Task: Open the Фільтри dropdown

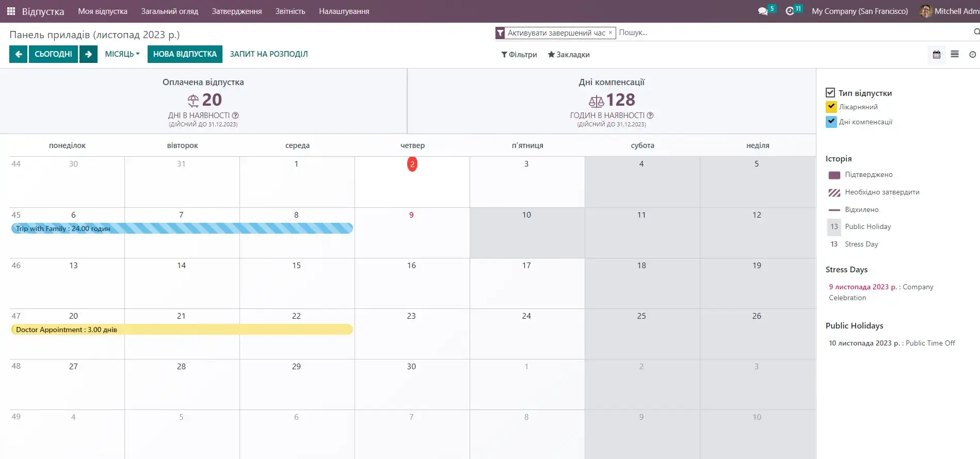Action: (519, 55)
